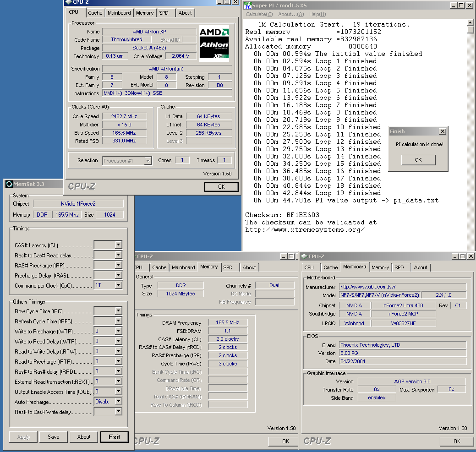Minimize the Memory CPU-Z window
Viewport: 476px width, 452px height.
284,256
